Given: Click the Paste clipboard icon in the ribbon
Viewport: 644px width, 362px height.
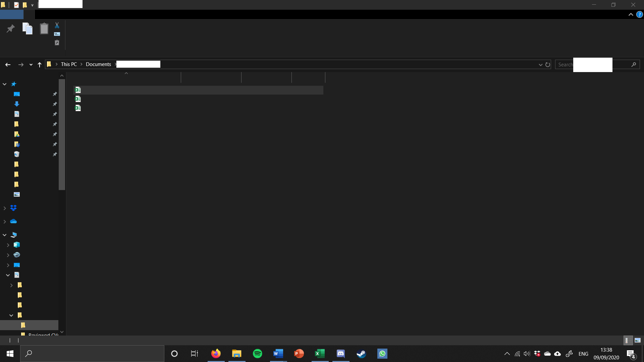Looking at the screenshot, I should point(44,28).
